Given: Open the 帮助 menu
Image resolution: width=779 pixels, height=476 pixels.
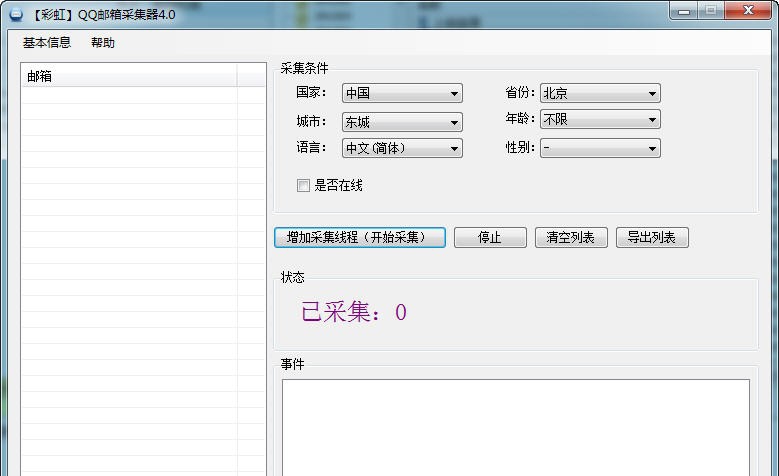Looking at the screenshot, I should click(x=103, y=43).
